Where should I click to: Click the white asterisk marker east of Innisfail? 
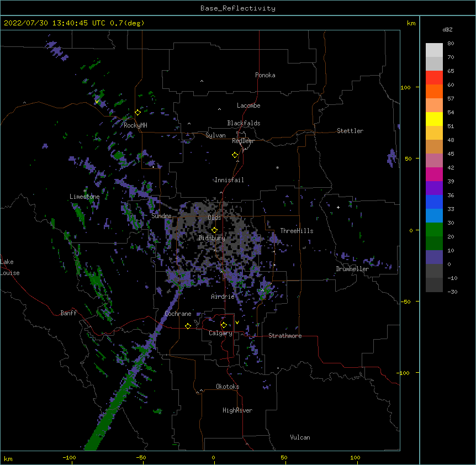277,167
